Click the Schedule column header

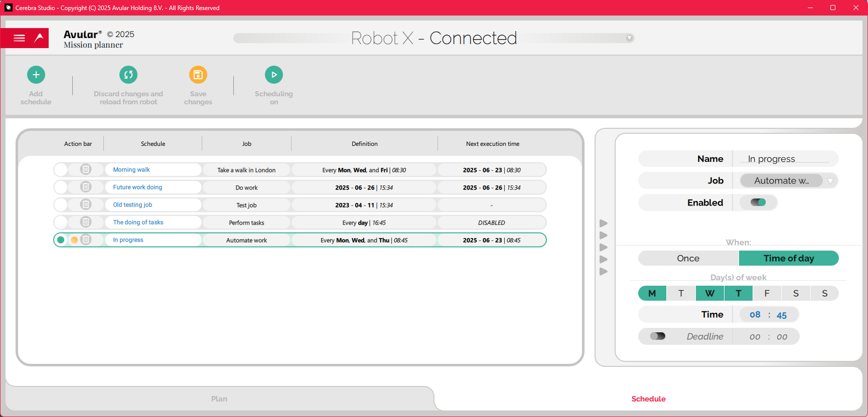click(153, 144)
